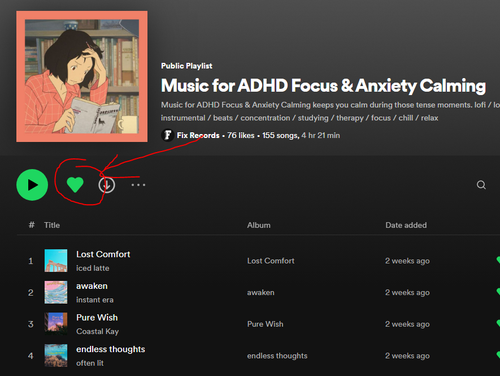Image resolution: width=500 pixels, height=376 pixels.
Task: Unlike the playlist via the green heart
Action: click(x=75, y=185)
